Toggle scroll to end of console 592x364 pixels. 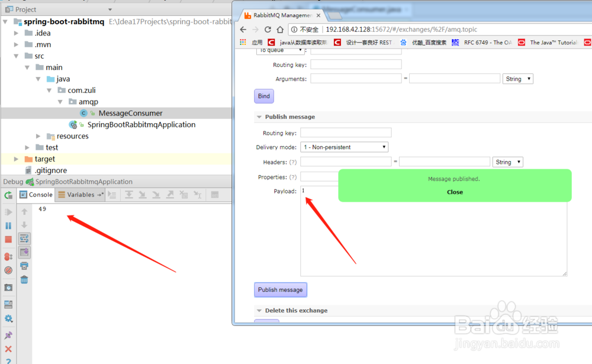[24, 252]
